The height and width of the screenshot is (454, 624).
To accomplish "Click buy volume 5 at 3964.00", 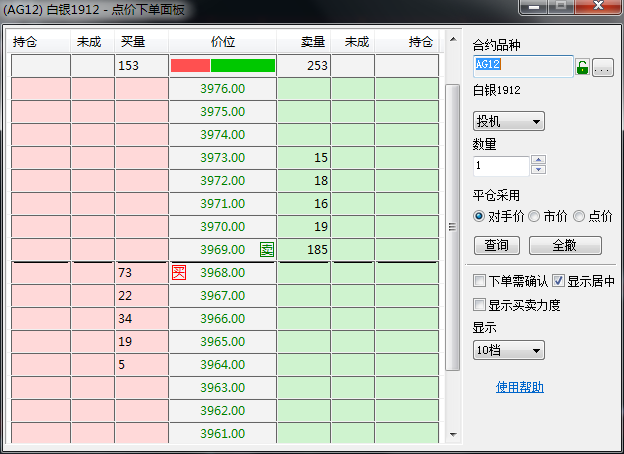I will tap(121, 364).
